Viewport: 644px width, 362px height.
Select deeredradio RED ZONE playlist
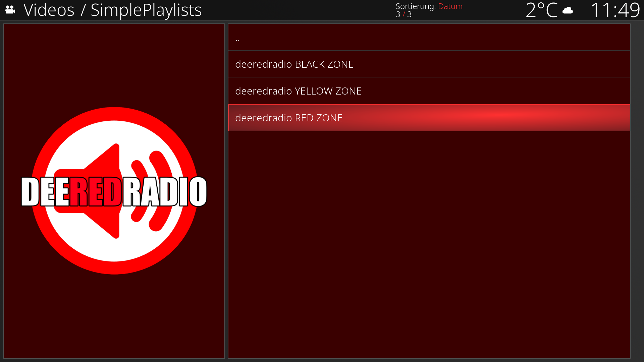click(x=429, y=118)
